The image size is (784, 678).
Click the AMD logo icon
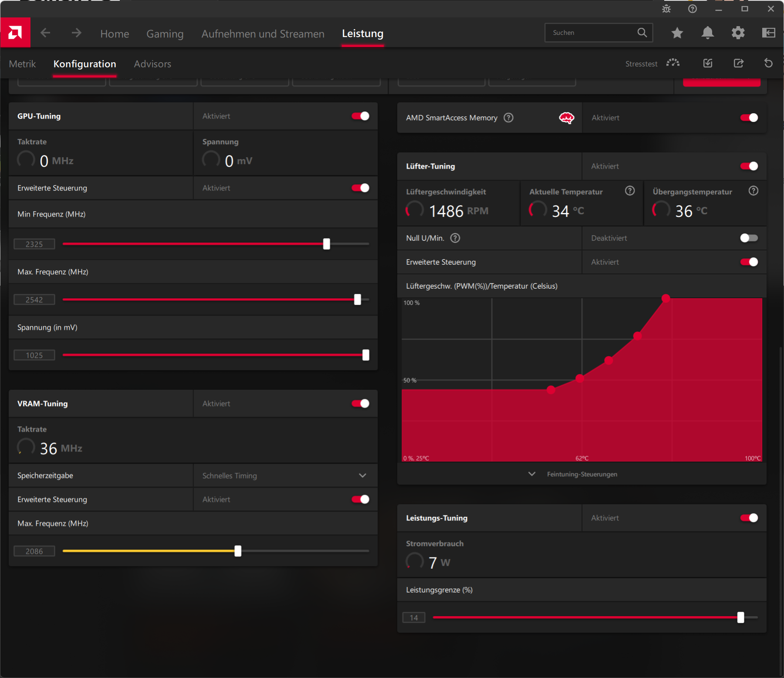click(15, 33)
